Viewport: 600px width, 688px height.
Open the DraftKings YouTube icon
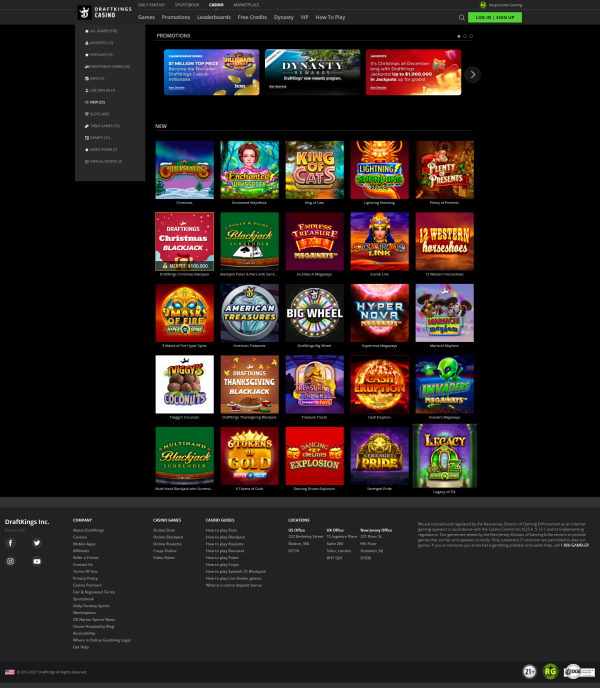(x=37, y=561)
